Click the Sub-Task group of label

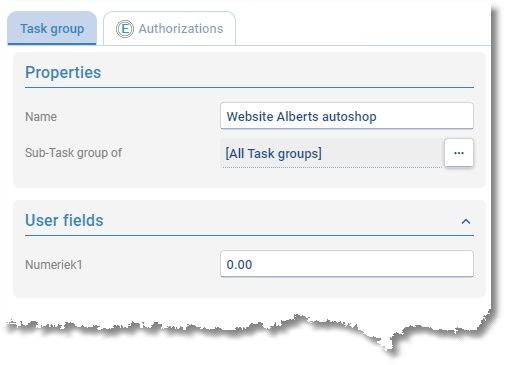pos(73,153)
